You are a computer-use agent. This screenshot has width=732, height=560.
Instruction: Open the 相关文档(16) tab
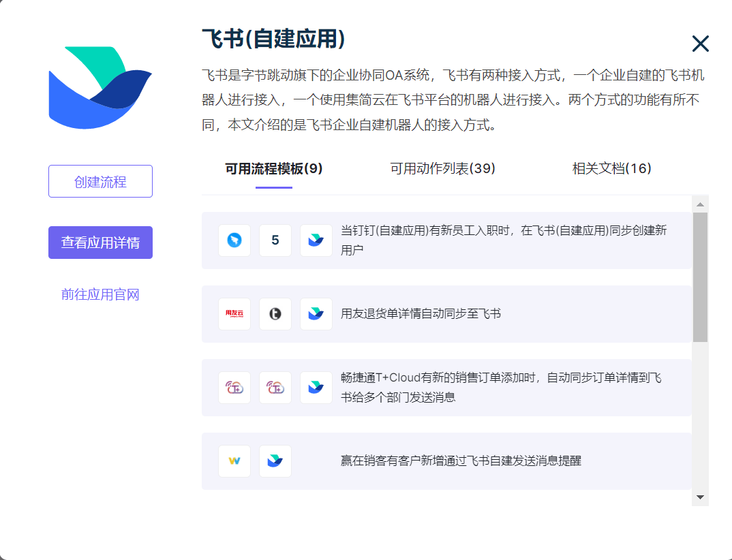click(x=611, y=169)
